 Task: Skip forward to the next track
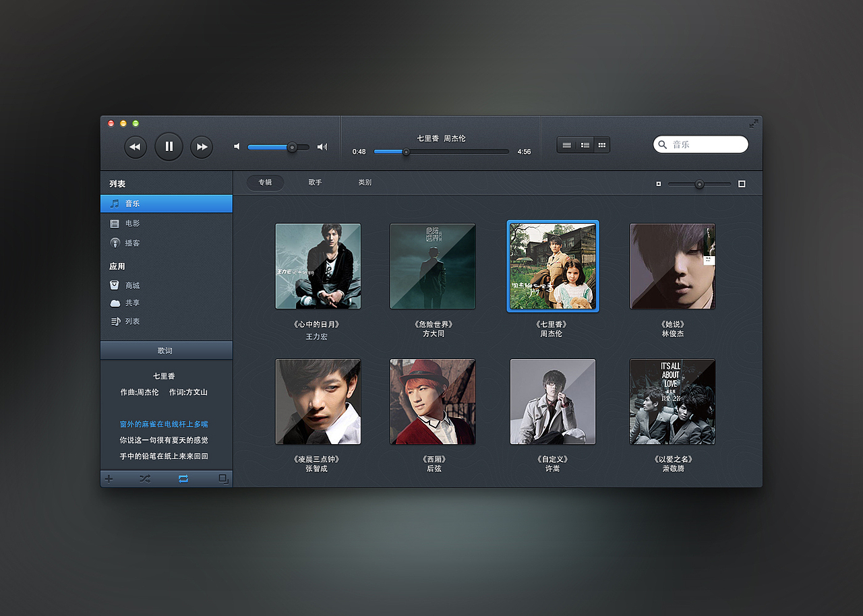(x=202, y=147)
